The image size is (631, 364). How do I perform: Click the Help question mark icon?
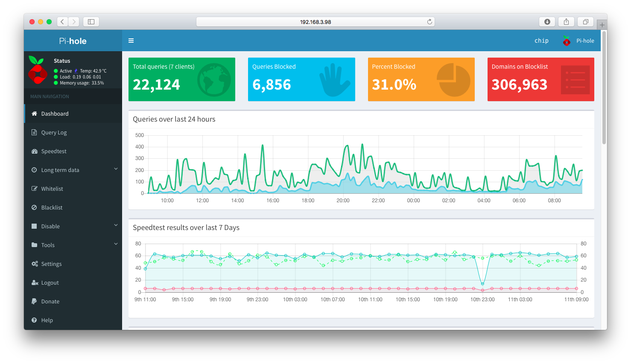pos(34,320)
